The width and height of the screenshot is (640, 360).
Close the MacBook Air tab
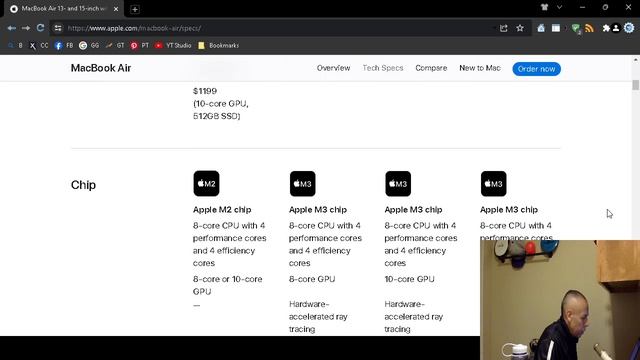point(116,9)
